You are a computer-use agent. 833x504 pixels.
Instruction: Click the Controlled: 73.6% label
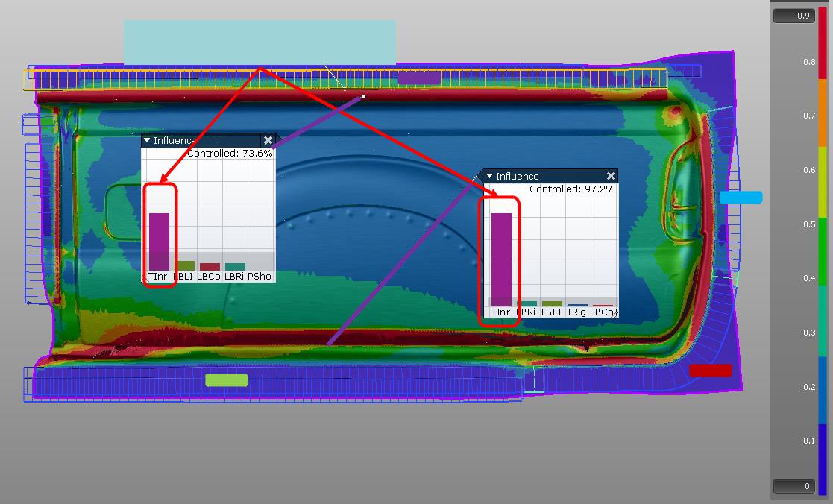click(x=228, y=154)
